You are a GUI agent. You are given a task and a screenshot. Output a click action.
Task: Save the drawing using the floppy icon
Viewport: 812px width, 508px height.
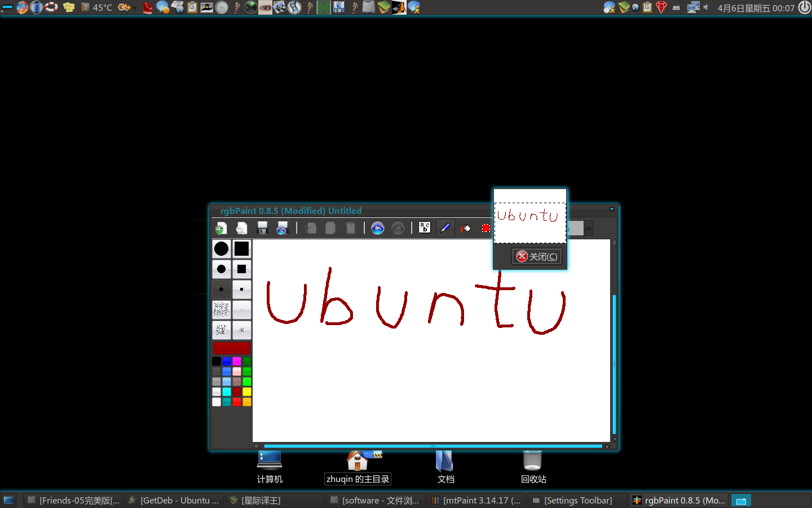point(262,228)
